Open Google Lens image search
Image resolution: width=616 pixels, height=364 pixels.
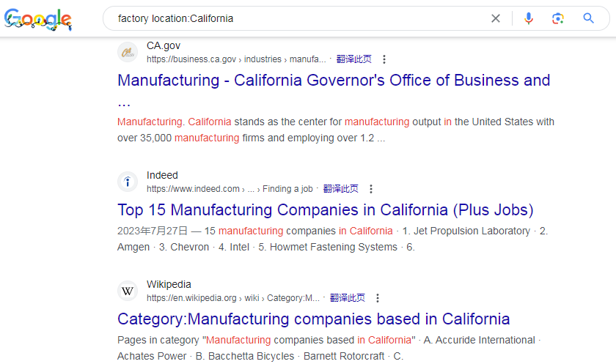pyautogui.click(x=558, y=18)
